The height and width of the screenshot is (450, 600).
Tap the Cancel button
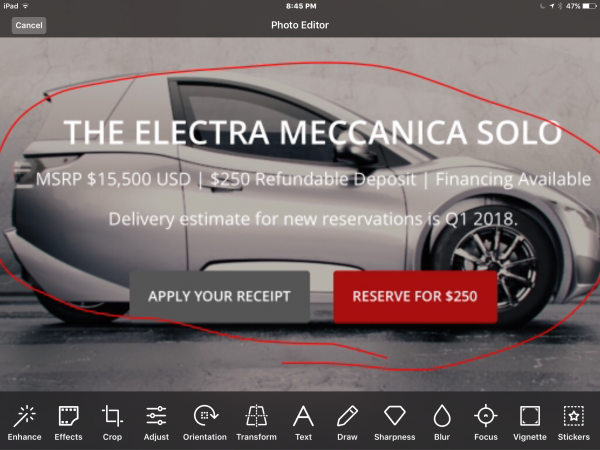(x=29, y=25)
